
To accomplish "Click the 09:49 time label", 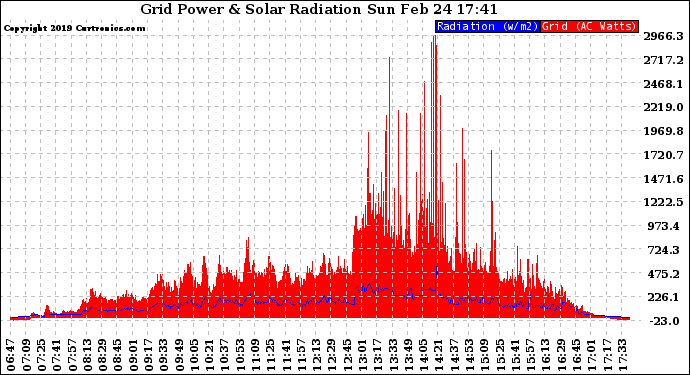I will pos(179,355).
